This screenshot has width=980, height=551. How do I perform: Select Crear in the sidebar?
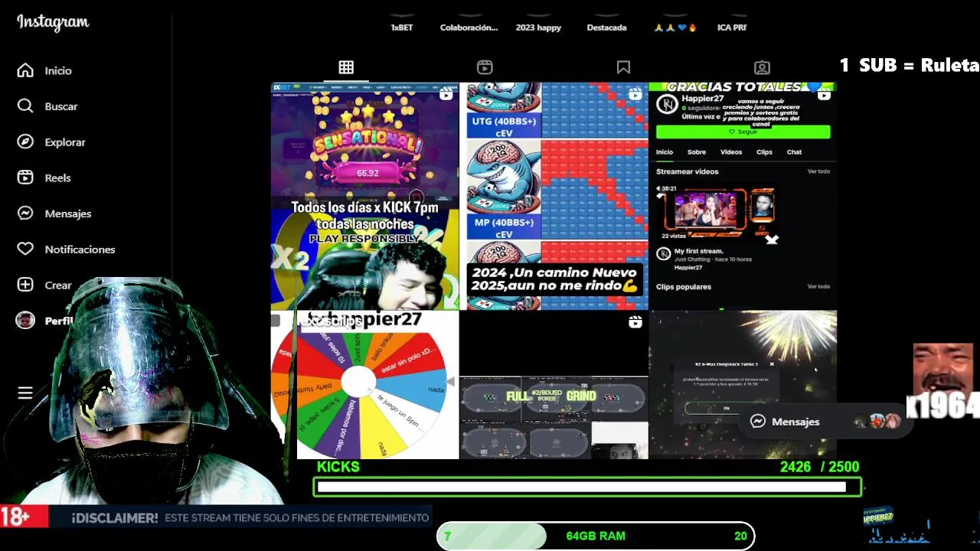point(58,285)
